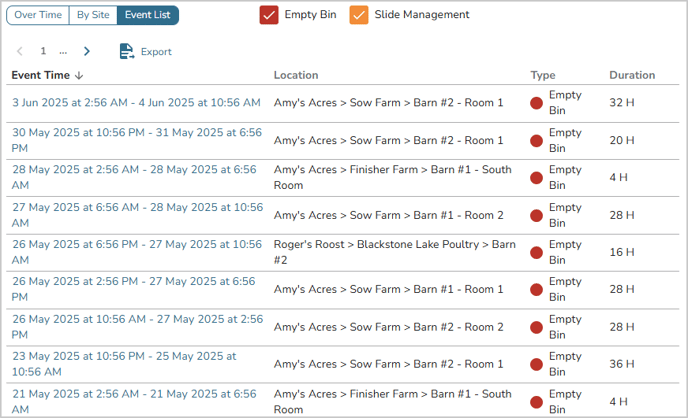Open event from 3 Jun 2025 2:56 AM
Viewport: 688px width, 418px height.
click(x=136, y=103)
